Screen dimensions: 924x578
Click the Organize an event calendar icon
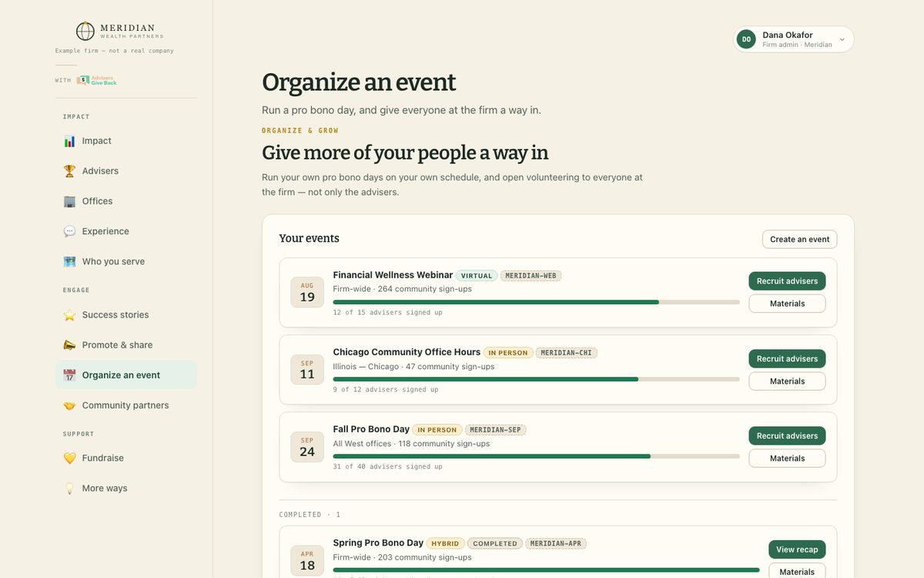[x=69, y=375]
